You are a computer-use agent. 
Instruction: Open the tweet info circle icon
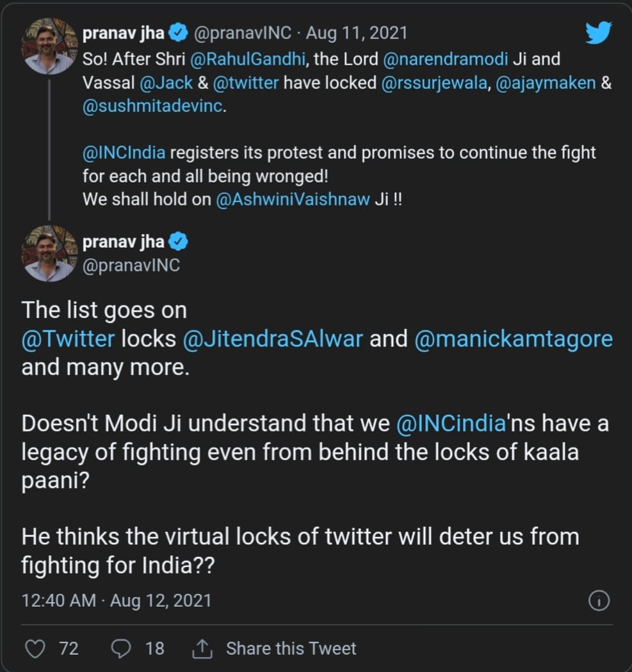598,601
